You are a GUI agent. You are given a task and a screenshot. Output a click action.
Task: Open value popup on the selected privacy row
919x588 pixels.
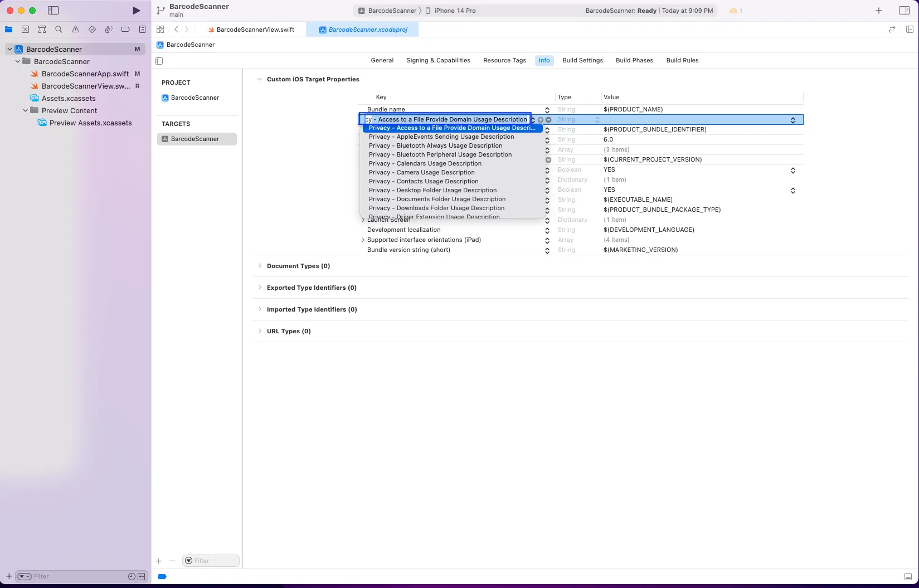[793, 120]
